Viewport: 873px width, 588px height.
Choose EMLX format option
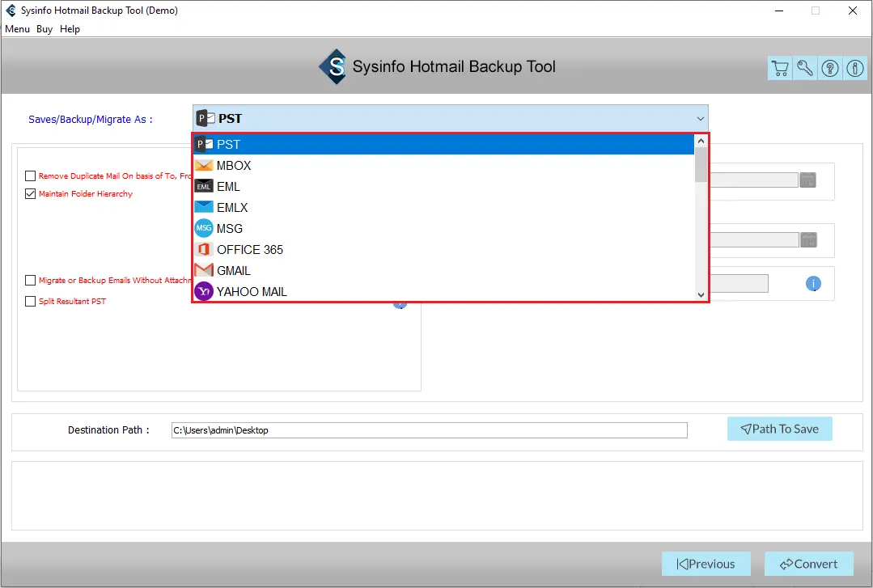point(443,207)
